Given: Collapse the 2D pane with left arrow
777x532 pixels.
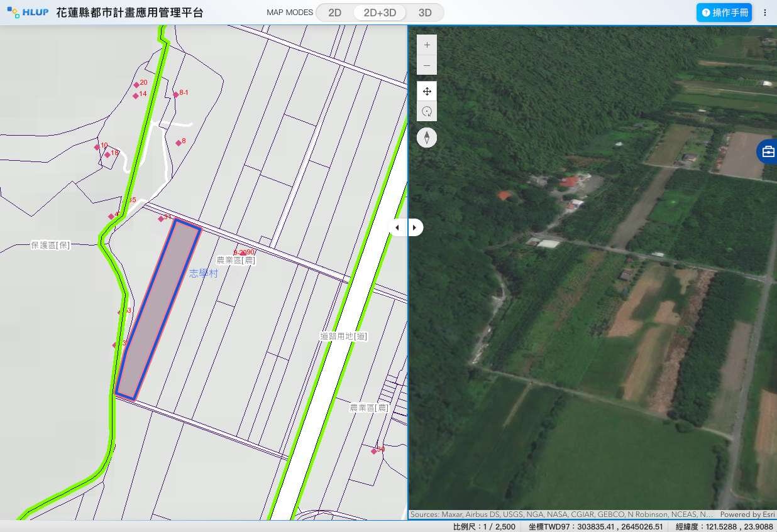Looking at the screenshot, I should (398, 227).
